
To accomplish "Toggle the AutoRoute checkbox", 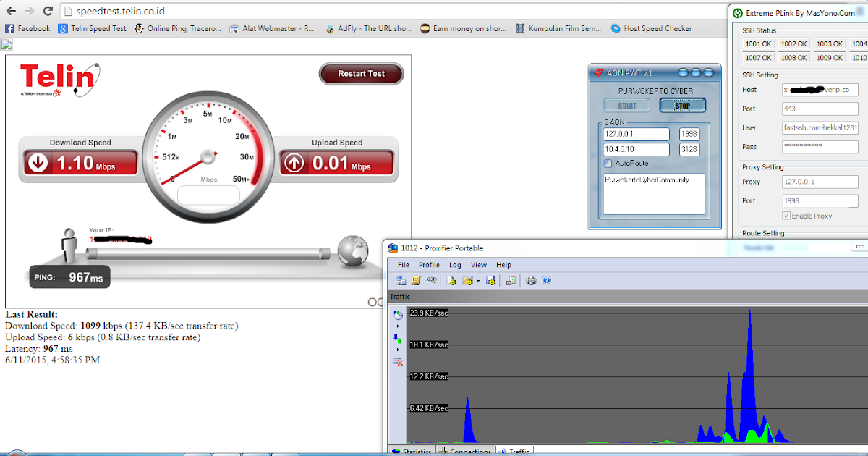I will [608, 164].
